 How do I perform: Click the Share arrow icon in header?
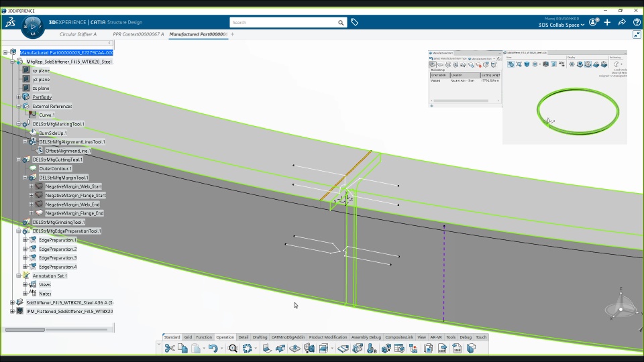(x=622, y=22)
